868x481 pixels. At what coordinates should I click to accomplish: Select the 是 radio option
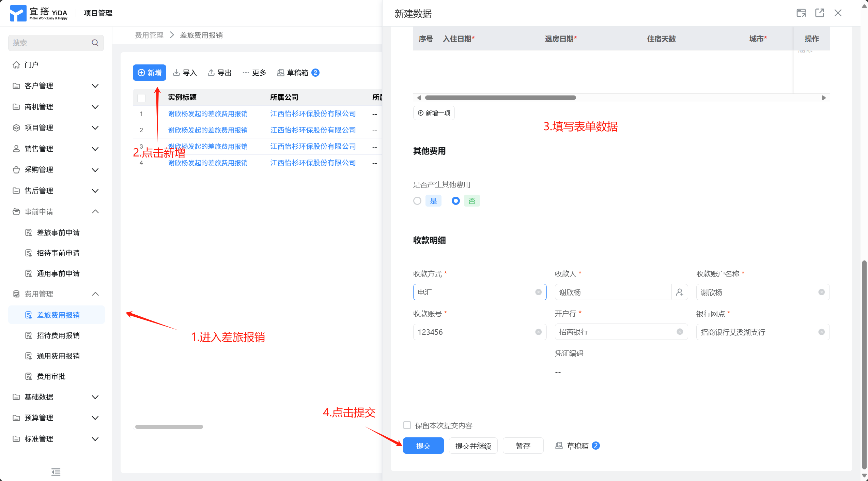point(417,201)
